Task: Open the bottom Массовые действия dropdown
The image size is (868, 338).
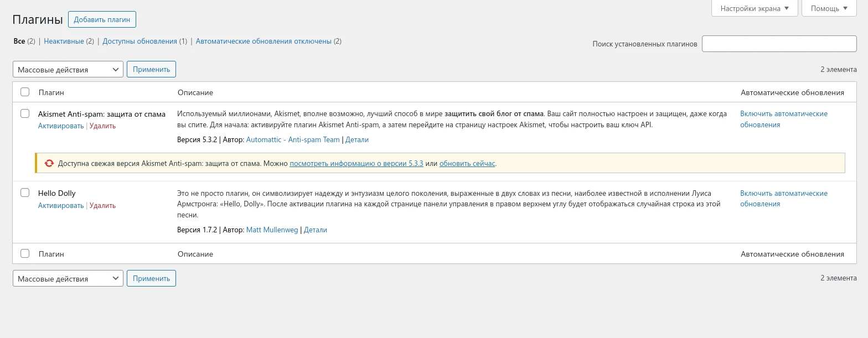Action: 68,278
